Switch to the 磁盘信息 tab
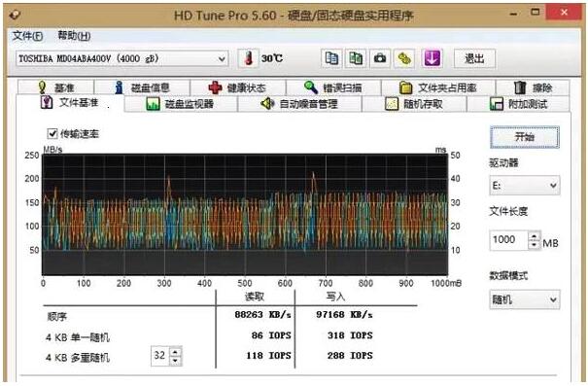This screenshot has width=588, height=386. tap(142, 88)
